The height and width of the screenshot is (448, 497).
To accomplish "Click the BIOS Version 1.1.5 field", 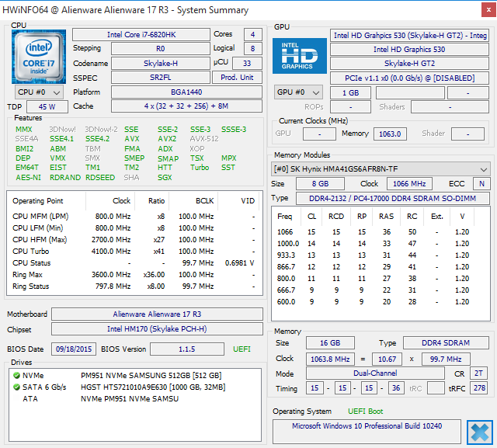I will (187, 349).
